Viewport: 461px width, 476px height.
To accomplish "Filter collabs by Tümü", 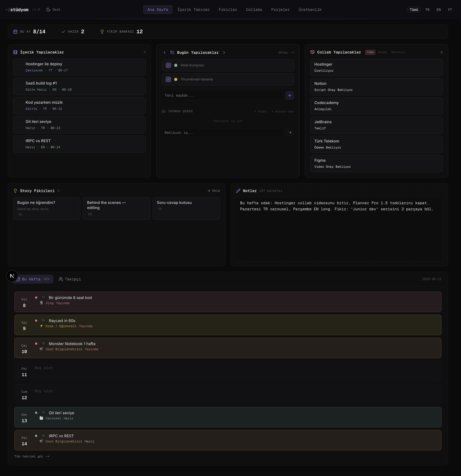I will (x=370, y=52).
